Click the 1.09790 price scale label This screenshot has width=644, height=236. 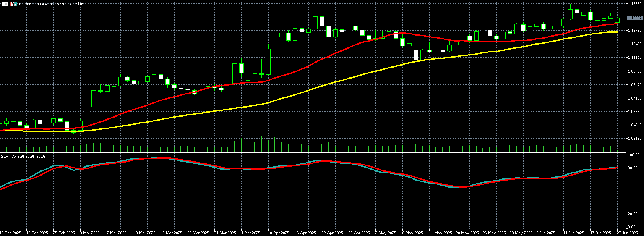tap(634, 71)
